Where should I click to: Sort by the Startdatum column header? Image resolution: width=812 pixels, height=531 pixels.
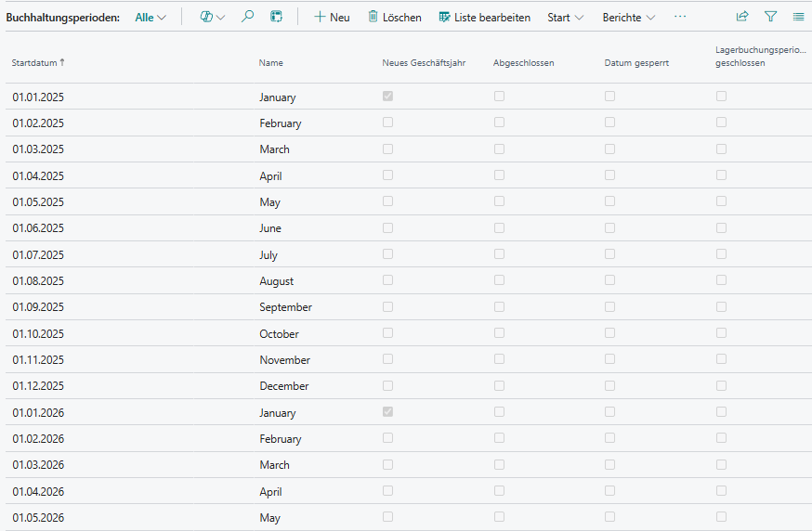pyautogui.click(x=37, y=63)
